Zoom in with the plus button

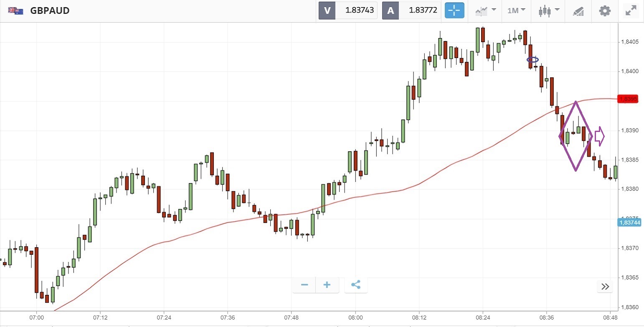pos(327,285)
